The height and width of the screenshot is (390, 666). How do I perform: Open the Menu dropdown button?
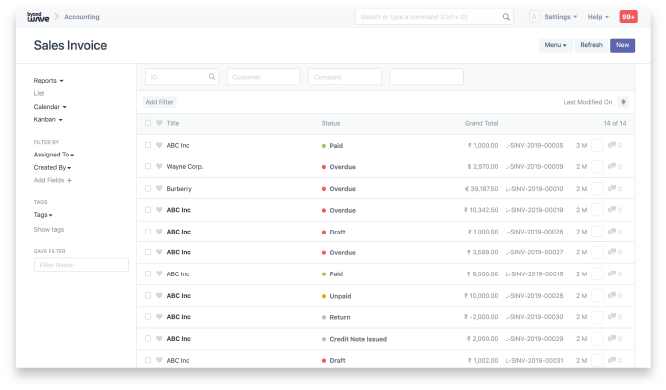click(x=556, y=45)
